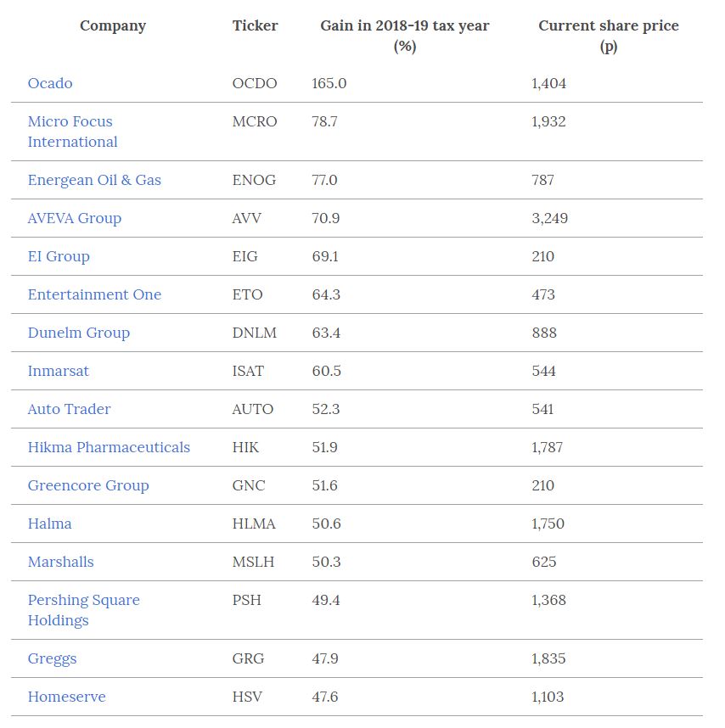Open Energean Oil & Gas link

coord(94,180)
